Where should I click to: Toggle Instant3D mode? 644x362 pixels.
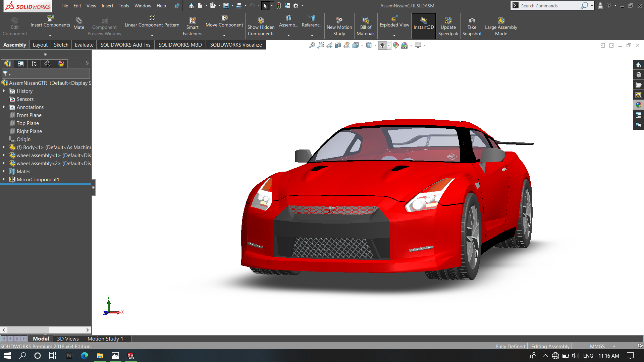tap(424, 26)
